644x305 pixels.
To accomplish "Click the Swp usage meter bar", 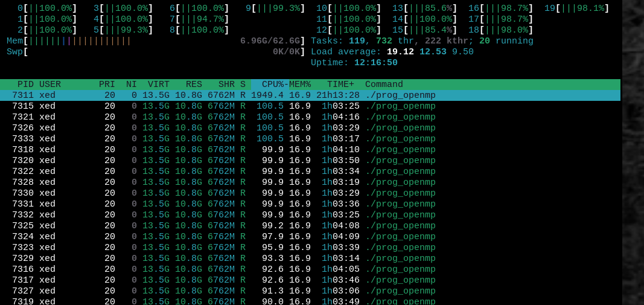I will pyautogui.click(x=156, y=52).
